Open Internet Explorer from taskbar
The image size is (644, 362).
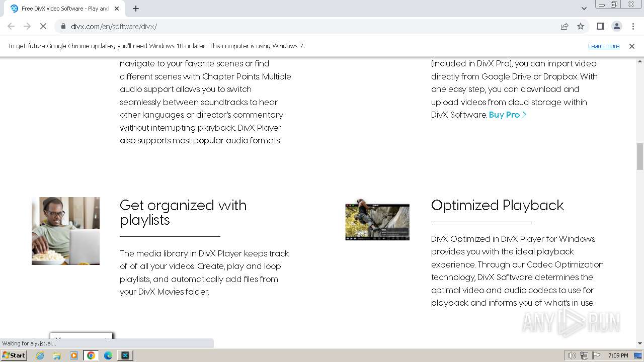point(40,355)
